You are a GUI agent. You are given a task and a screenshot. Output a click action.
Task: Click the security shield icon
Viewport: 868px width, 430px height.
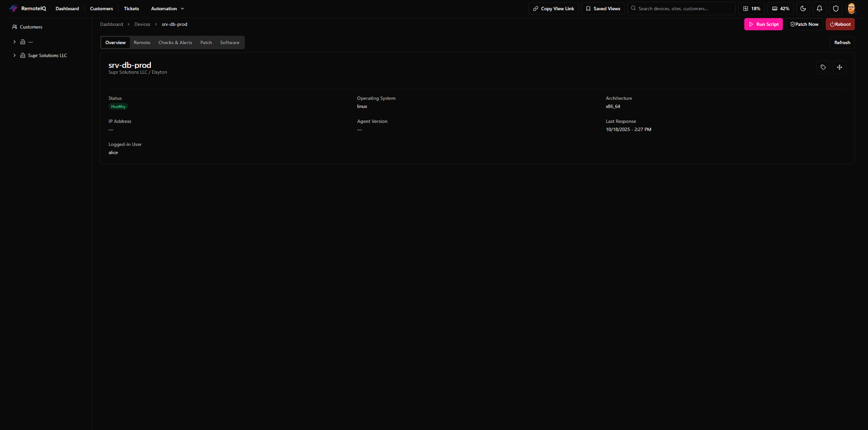[835, 8]
